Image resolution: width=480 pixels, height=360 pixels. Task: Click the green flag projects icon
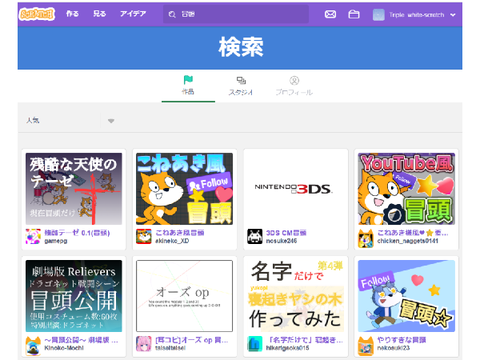tap(188, 80)
